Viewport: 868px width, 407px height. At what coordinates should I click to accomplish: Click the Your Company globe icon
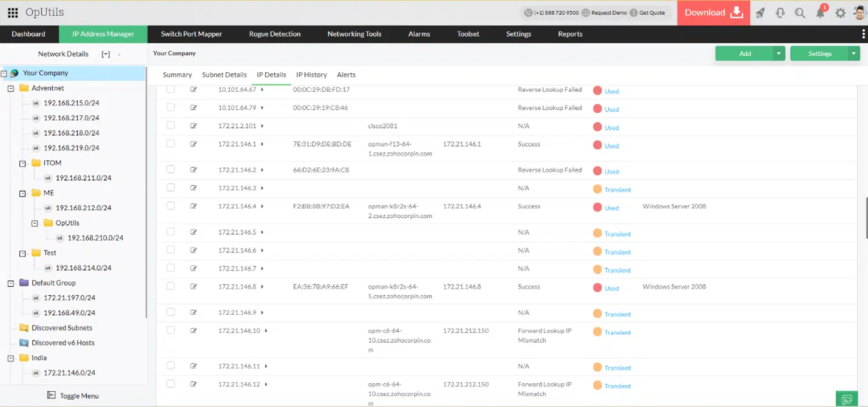click(15, 73)
